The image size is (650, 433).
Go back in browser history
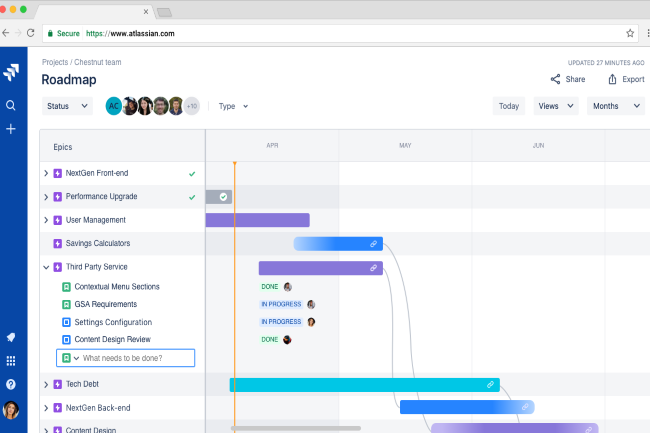[5, 33]
